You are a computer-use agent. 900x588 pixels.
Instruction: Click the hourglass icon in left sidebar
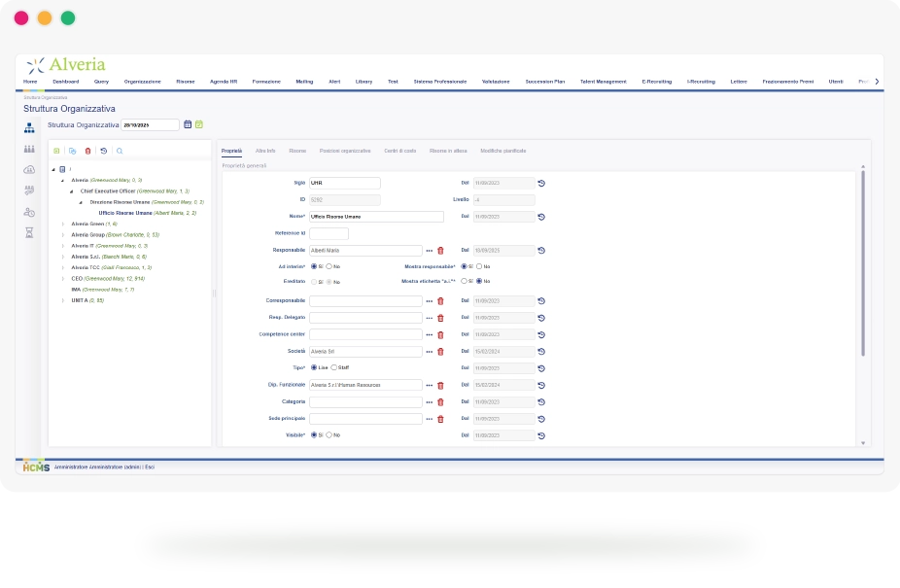coord(29,232)
